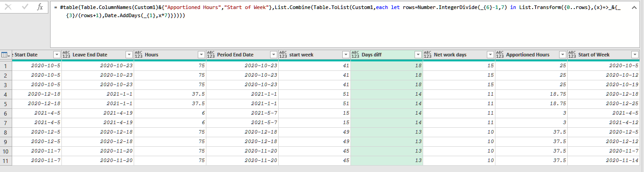Change data type icon of Hours column

tap(138, 55)
